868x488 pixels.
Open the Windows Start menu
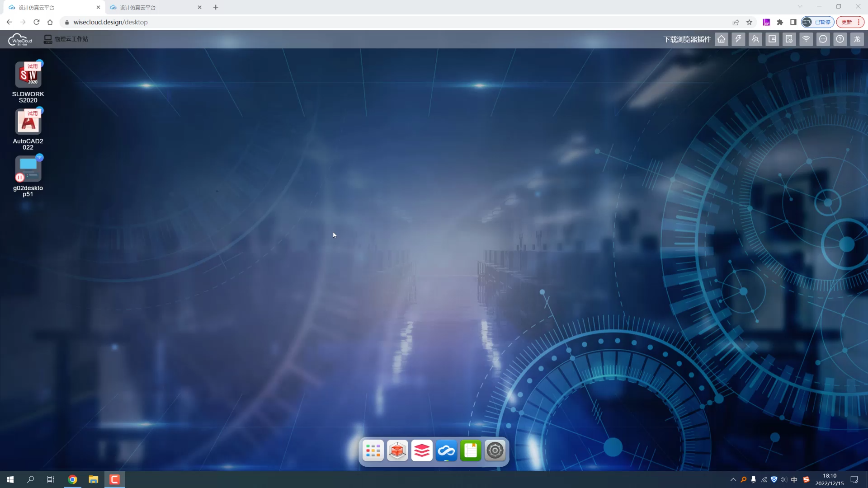click(x=10, y=479)
